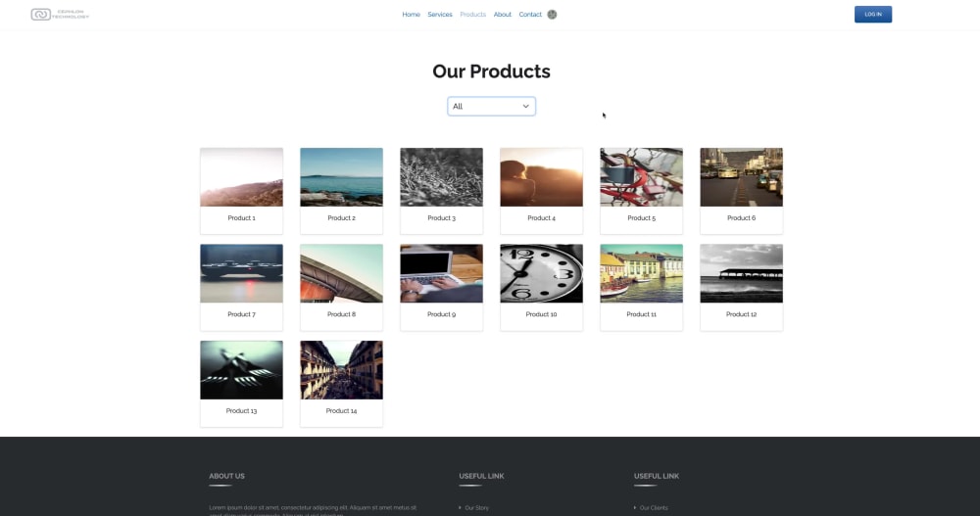Open the Product 5 red bicycle image
Viewport: 980px width, 516px height.
coord(641,177)
